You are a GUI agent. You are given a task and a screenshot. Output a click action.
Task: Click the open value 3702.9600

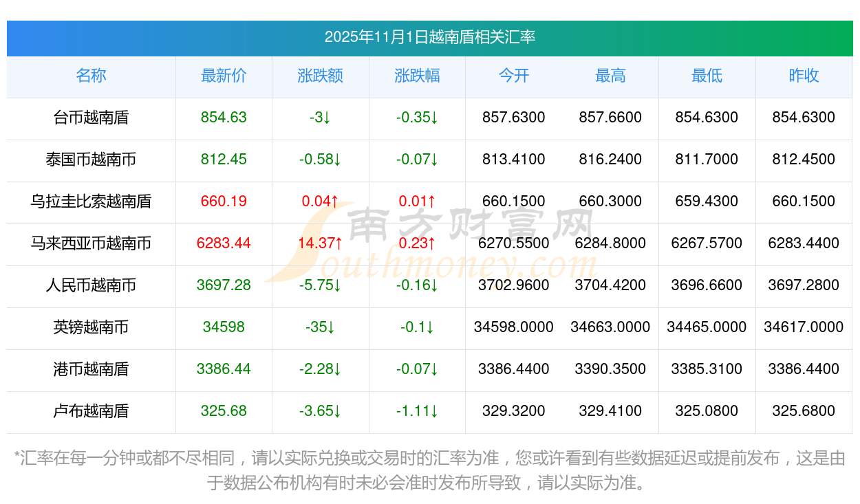click(514, 285)
